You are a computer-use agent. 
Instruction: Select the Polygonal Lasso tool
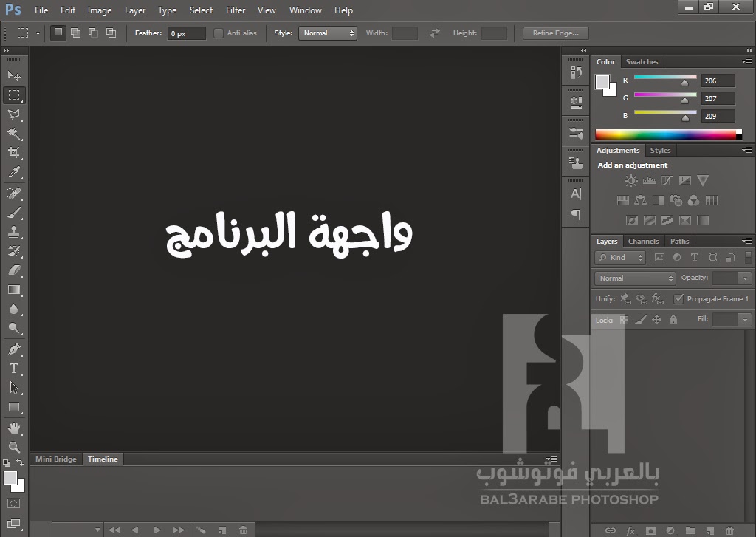pos(14,114)
